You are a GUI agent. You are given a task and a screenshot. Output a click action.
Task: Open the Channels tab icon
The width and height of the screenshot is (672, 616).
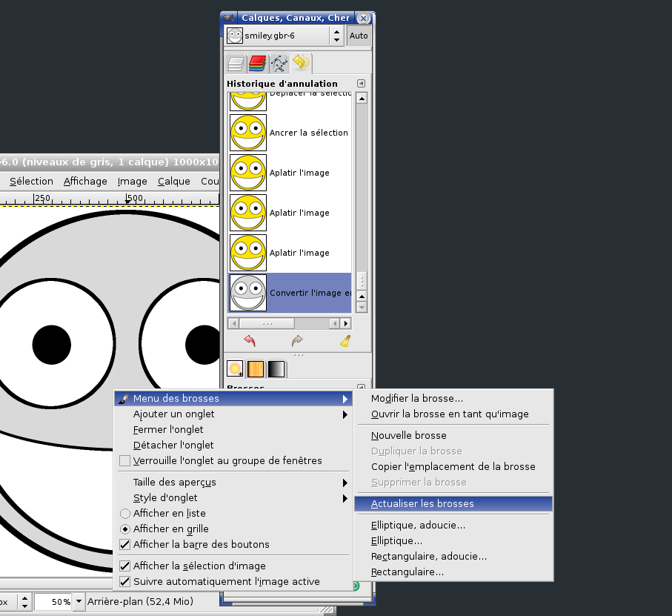tap(257, 64)
